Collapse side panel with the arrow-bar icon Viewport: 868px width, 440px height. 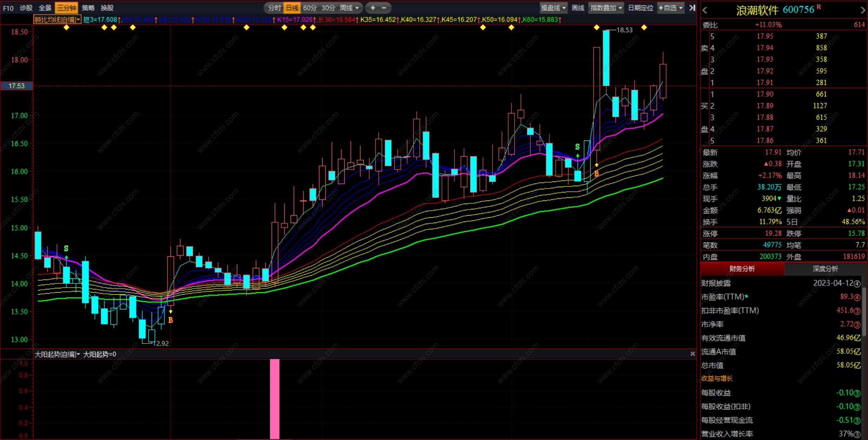(x=692, y=8)
